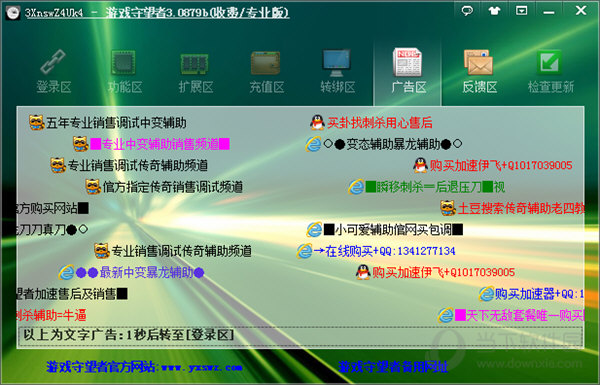This screenshot has height=385, width=600.
Task: Switch to the 转绑区 tab label
Action: (x=338, y=87)
